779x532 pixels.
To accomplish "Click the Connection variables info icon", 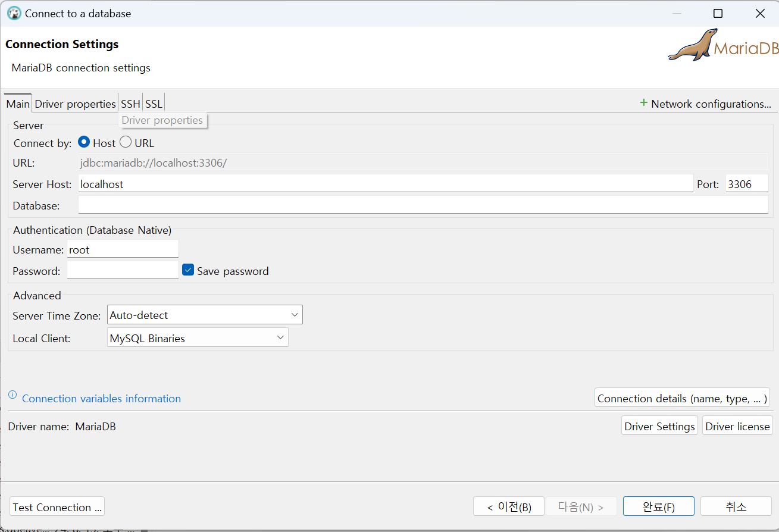I will coord(12,395).
